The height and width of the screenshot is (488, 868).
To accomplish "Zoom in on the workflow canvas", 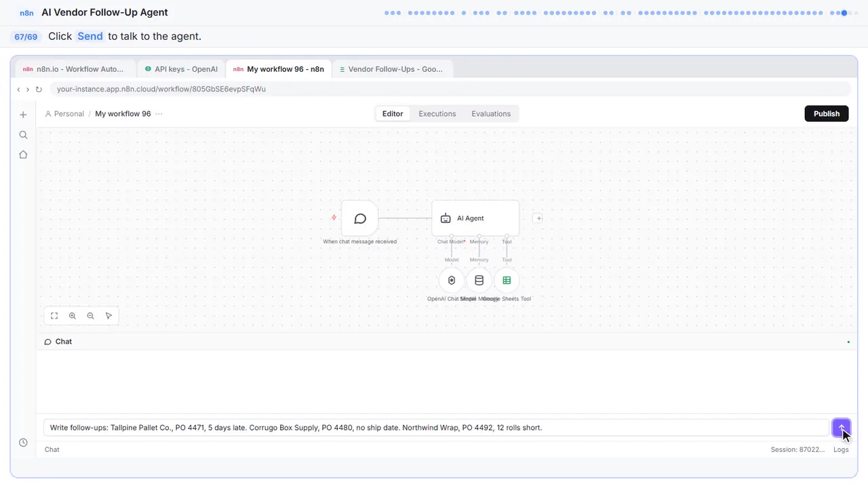I will pos(73,316).
